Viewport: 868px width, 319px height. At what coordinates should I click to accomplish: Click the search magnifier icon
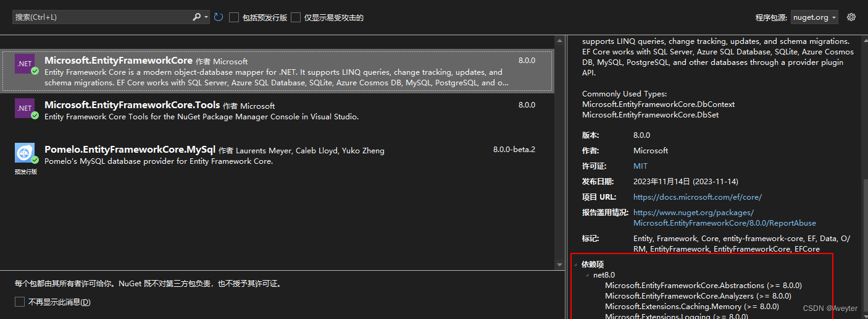pos(197,17)
